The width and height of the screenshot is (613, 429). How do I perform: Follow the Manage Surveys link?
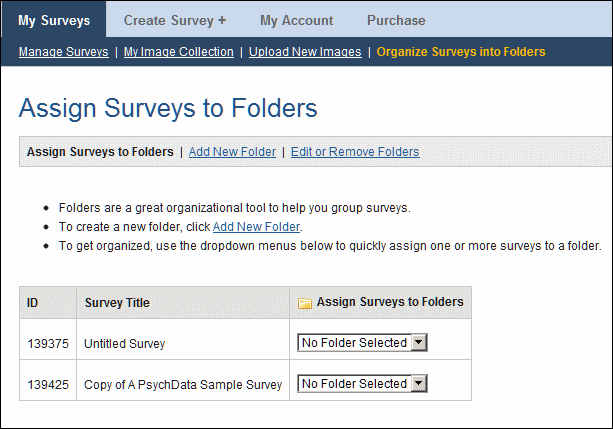coord(64,52)
